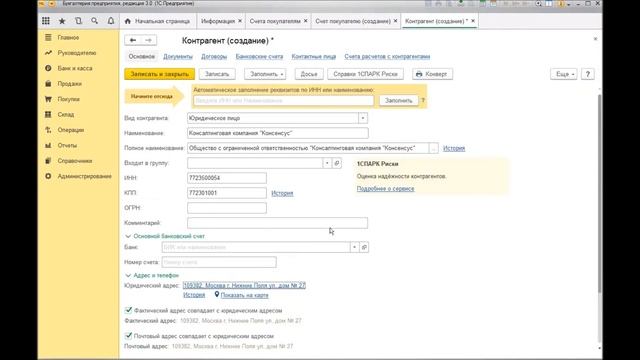Viewport: 640px width, 360px height.
Task: Close the Контрагент (создание) tab
Action: click(473, 21)
